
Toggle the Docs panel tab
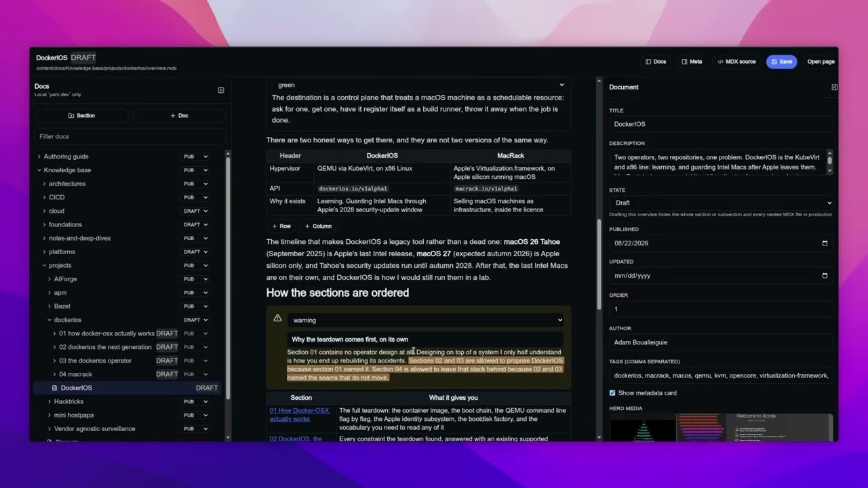point(656,62)
